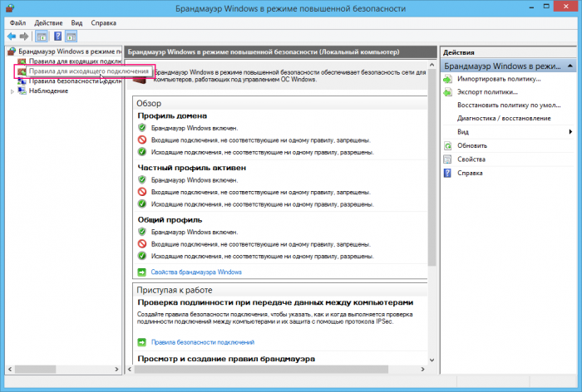Screen dimensions: 582x392
Task: Click Диагностика / восстановление action
Action: (x=504, y=118)
